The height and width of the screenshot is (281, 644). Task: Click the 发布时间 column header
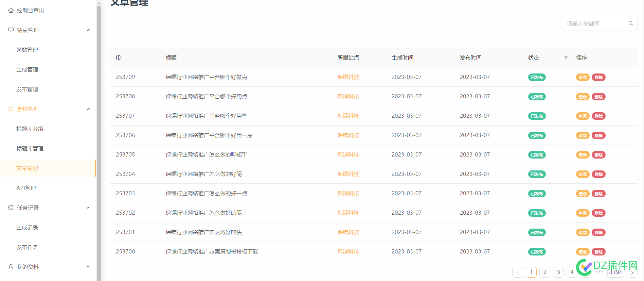coord(471,58)
